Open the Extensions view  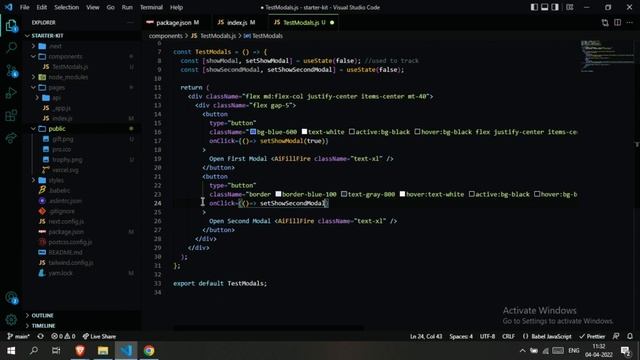tap(11, 116)
